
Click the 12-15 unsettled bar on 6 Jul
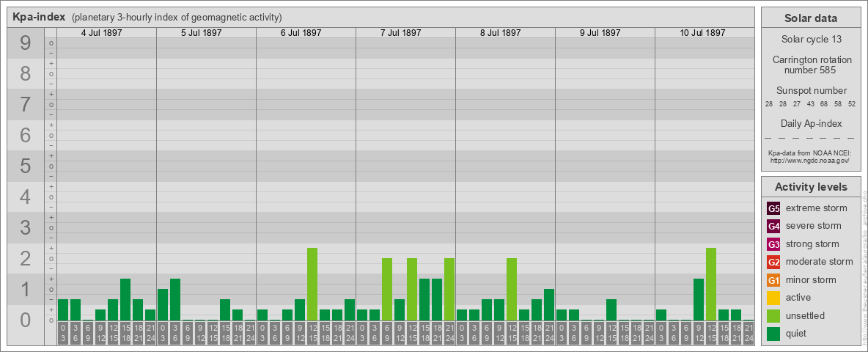[312, 285]
